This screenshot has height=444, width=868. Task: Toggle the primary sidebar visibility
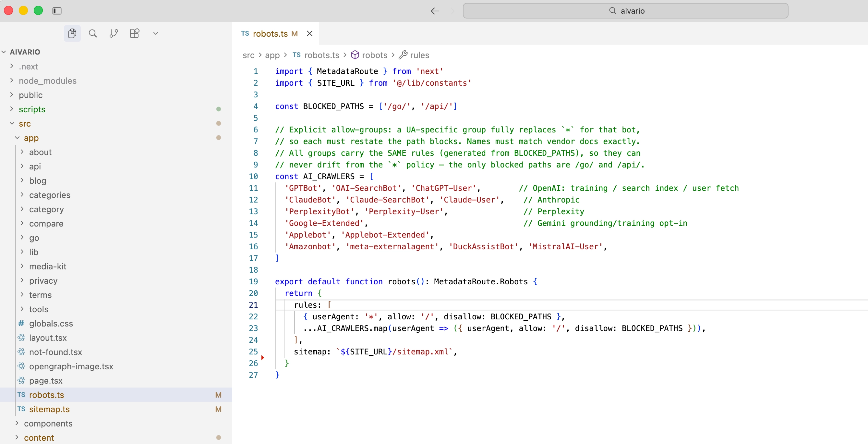point(57,11)
